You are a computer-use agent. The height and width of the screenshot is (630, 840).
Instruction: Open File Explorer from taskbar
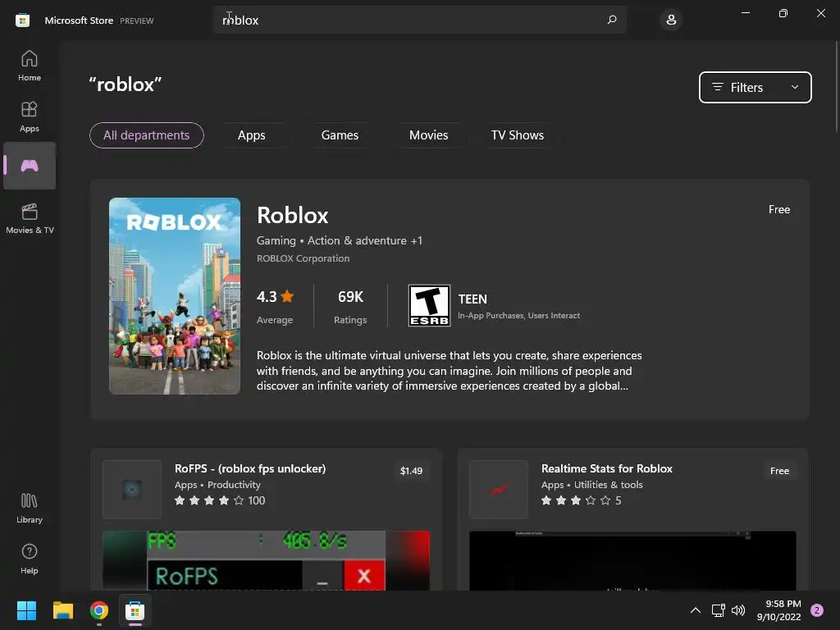[62, 610]
